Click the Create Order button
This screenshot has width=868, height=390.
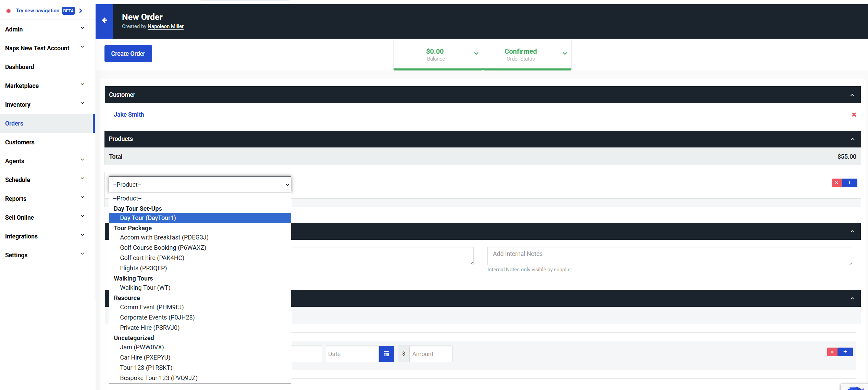[x=128, y=53]
